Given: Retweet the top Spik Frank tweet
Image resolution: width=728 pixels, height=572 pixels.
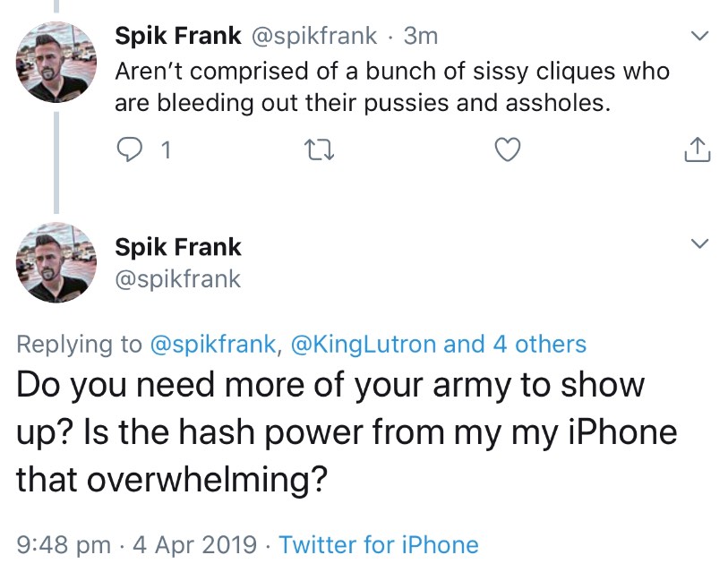Looking at the screenshot, I should (x=321, y=151).
